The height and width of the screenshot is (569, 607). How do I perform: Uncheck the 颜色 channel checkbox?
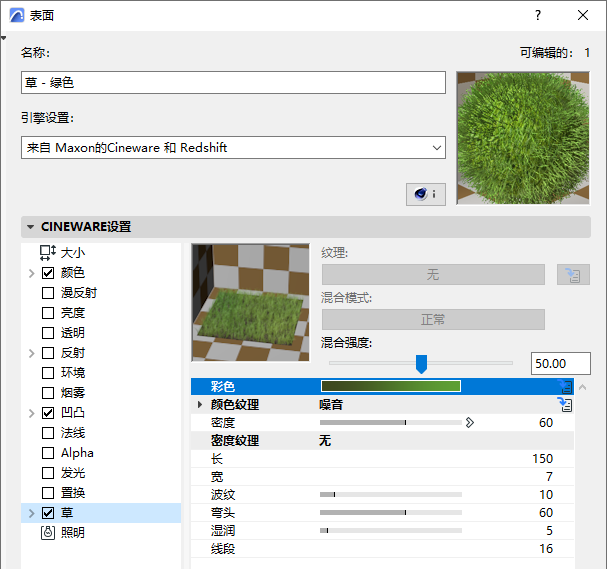point(48,273)
